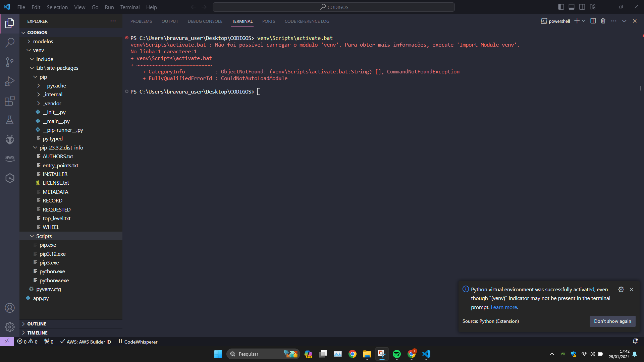644x362 pixels.
Task: Open the Run and Debug view
Action: click(x=10, y=81)
